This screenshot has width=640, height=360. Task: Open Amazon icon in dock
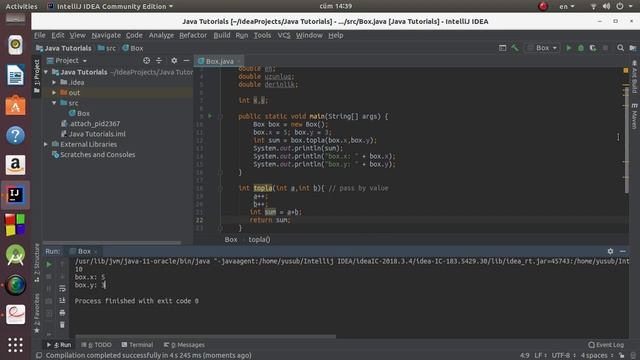(15, 165)
